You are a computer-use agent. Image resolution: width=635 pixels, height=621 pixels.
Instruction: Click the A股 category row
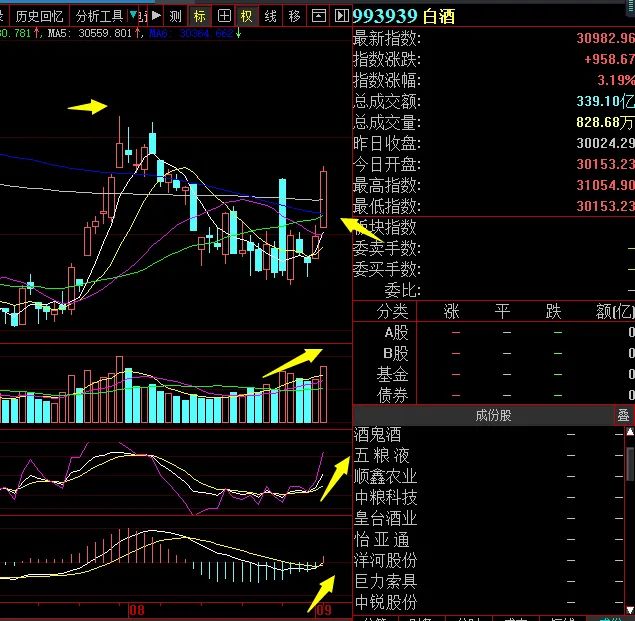493,333
